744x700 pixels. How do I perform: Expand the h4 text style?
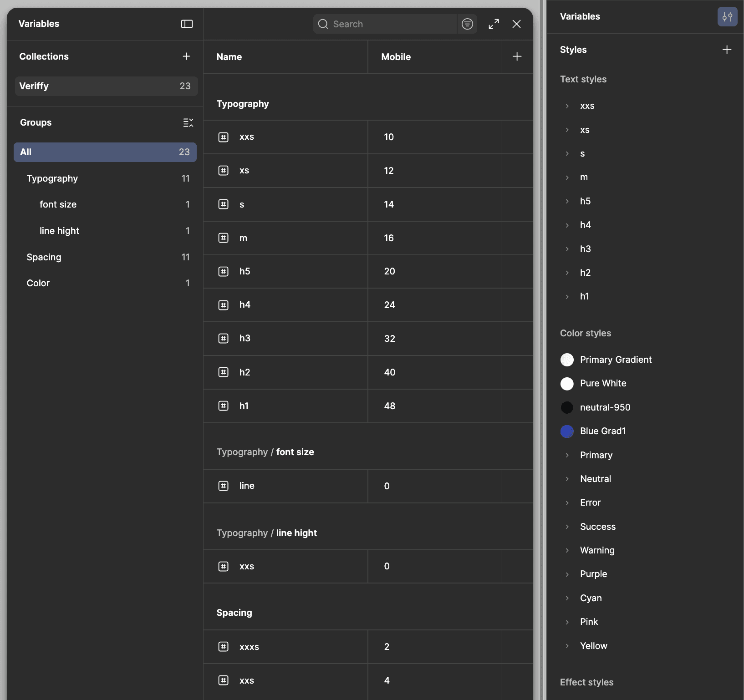[567, 225]
